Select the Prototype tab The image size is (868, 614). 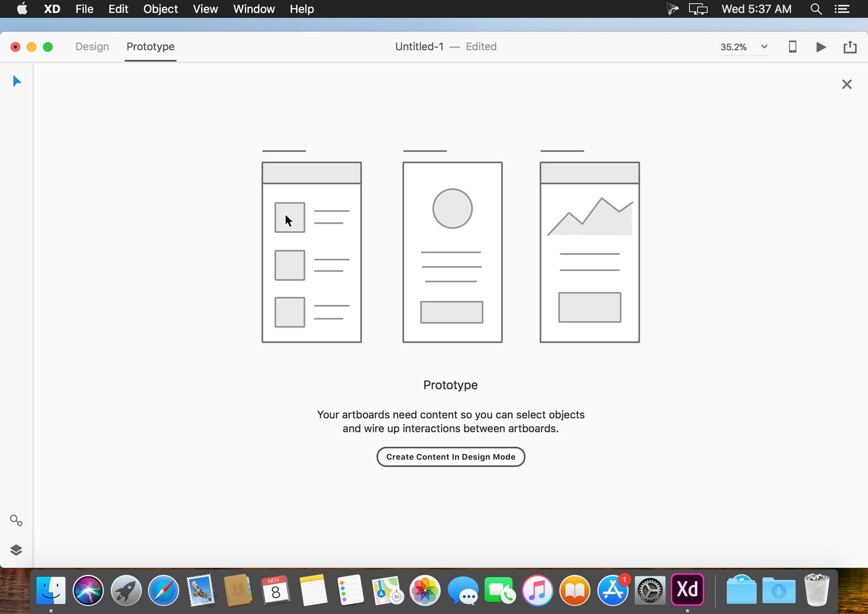[150, 47]
